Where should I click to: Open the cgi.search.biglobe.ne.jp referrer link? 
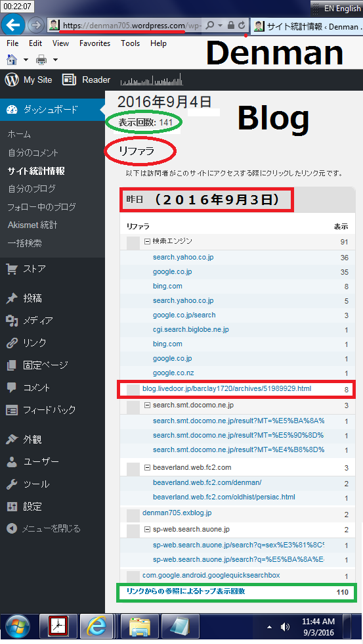click(191, 330)
